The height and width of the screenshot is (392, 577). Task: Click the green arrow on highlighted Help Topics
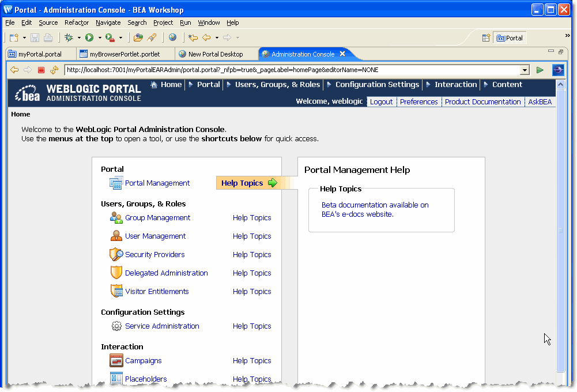[273, 183]
